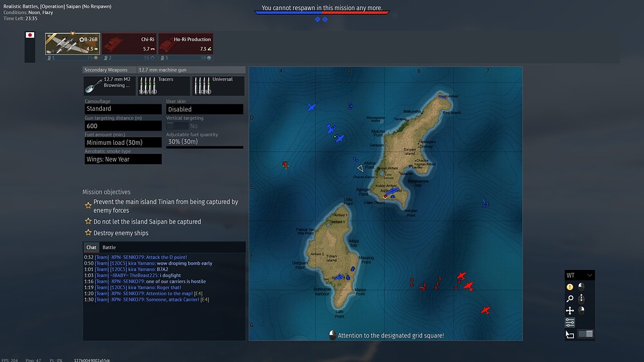Image resolution: width=644 pixels, height=362 pixels.
Task: Click chat message 'Attention to the map! [E4]'
Action: 174,293
